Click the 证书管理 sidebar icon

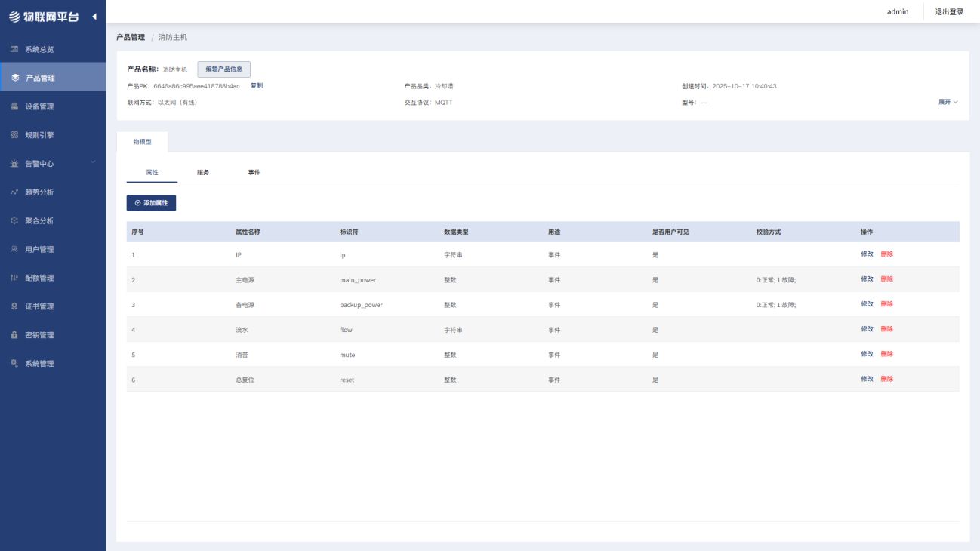click(x=14, y=306)
